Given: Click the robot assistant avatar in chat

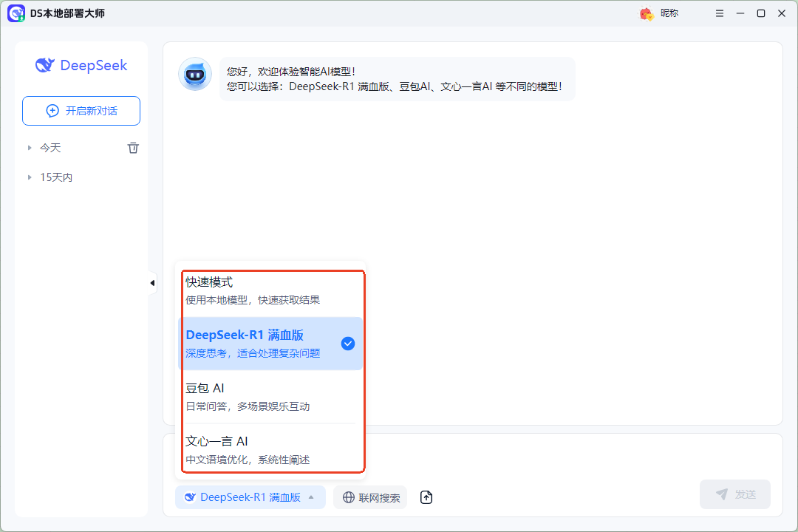Looking at the screenshot, I should pos(194,74).
